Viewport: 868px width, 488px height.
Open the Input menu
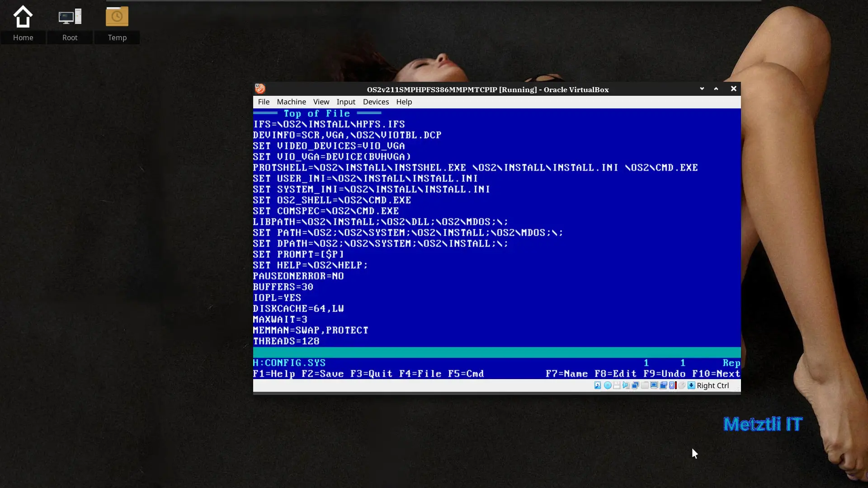pyautogui.click(x=346, y=102)
